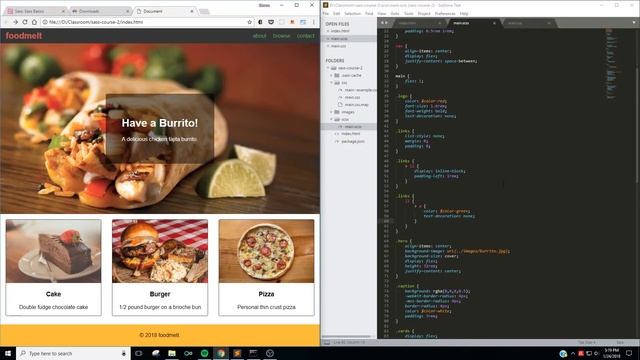Click the Cake card image

(53, 251)
